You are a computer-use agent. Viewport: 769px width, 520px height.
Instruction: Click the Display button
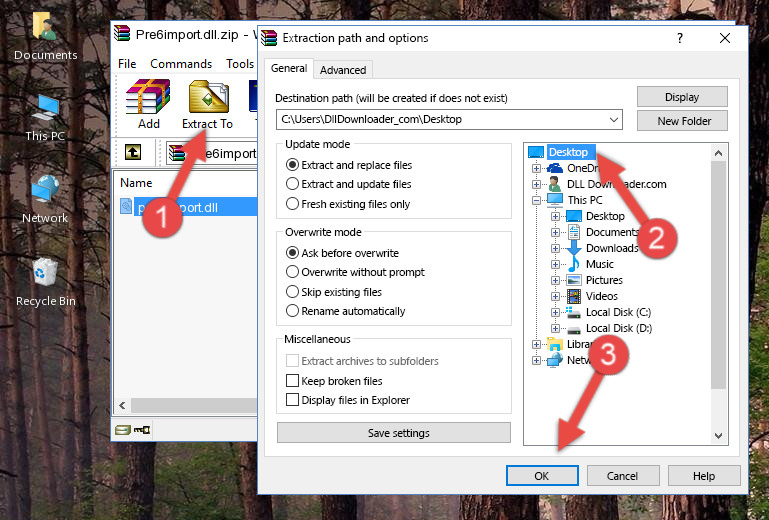point(682,97)
